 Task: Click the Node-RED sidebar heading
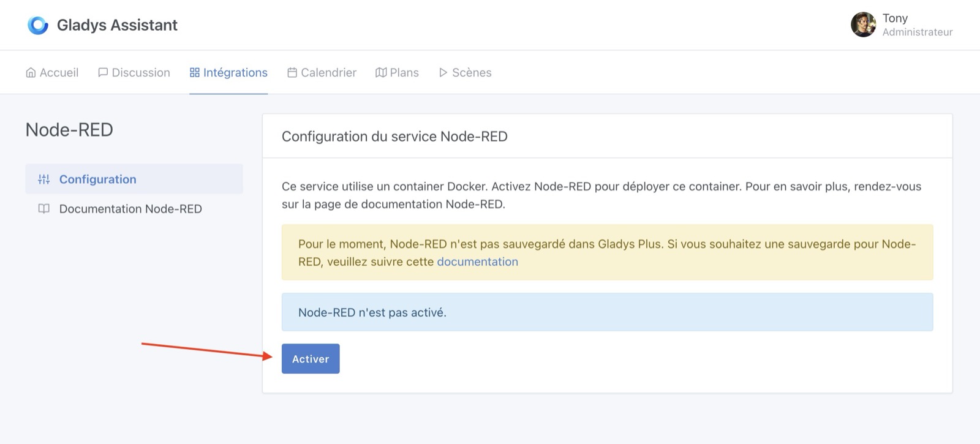click(69, 130)
